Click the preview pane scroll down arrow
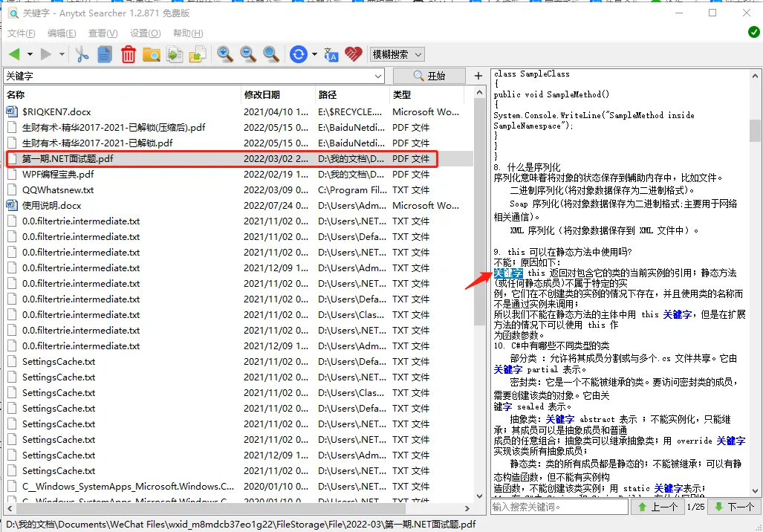Image resolution: width=763 pixels, height=532 pixels. [x=755, y=491]
